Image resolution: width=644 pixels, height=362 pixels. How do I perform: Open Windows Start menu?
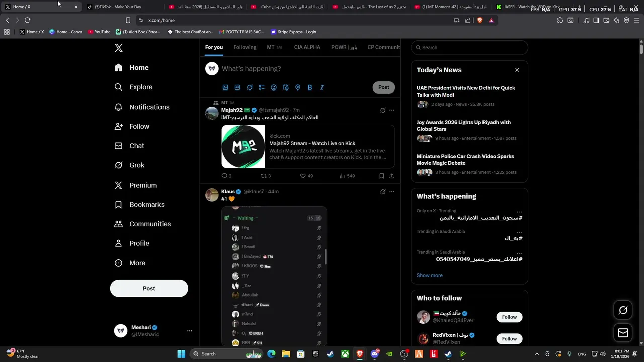(x=181, y=354)
